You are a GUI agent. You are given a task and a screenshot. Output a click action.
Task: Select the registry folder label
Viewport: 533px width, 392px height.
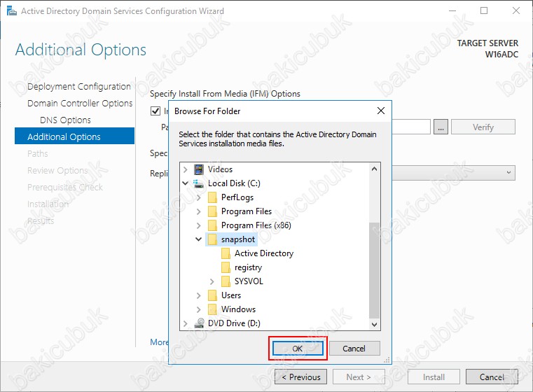coord(248,267)
